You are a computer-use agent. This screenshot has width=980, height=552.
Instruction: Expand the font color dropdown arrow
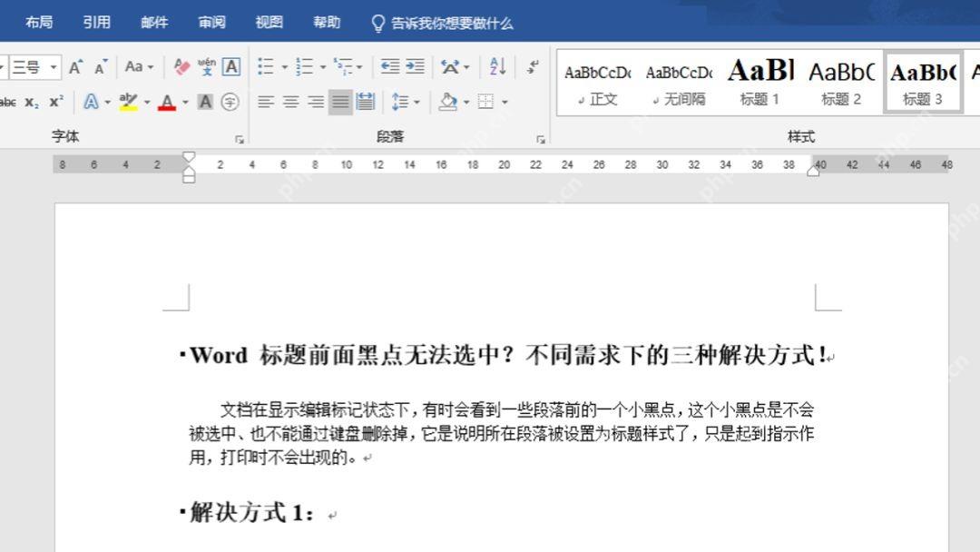point(185,102)
